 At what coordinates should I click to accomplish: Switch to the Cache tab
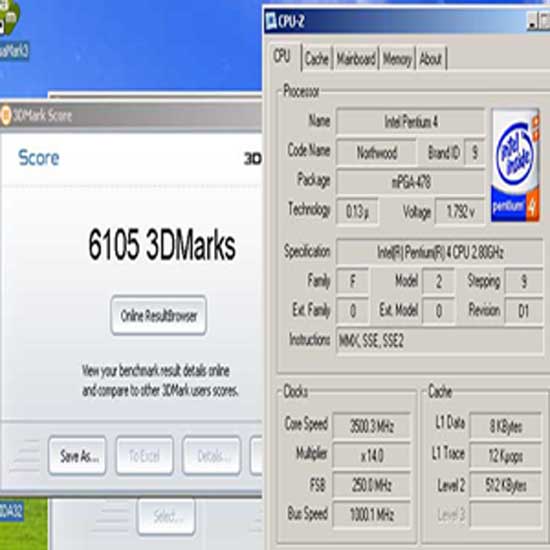click(x=317, y=59)
